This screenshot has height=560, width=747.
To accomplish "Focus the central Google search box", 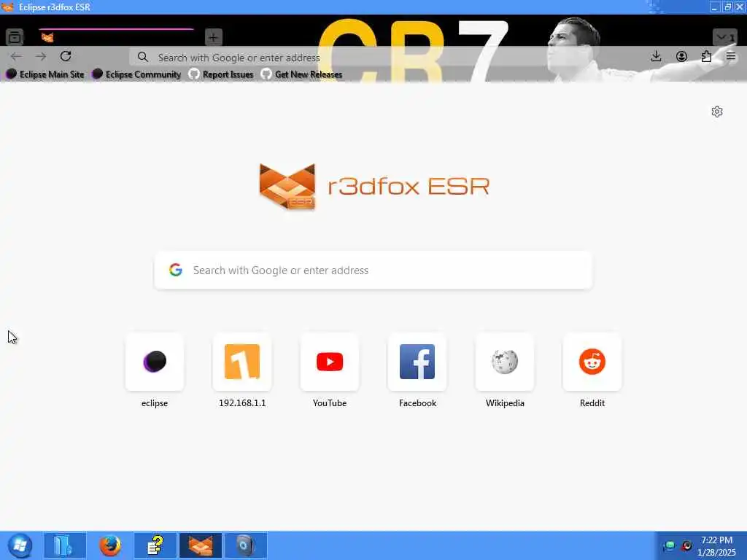I will pos(373,270).
